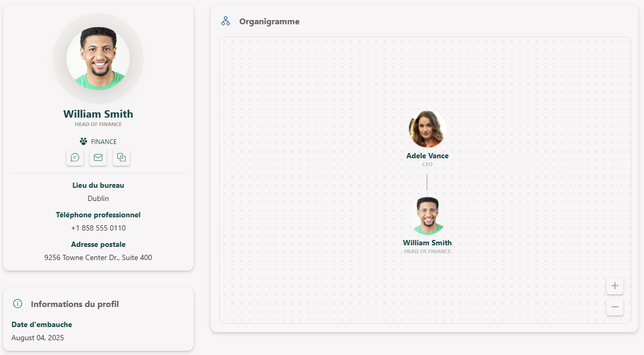Screen dimensions: 644x355
Task: Click HEAD OF FINANCE in org chart
Action: tap(427, 252)
